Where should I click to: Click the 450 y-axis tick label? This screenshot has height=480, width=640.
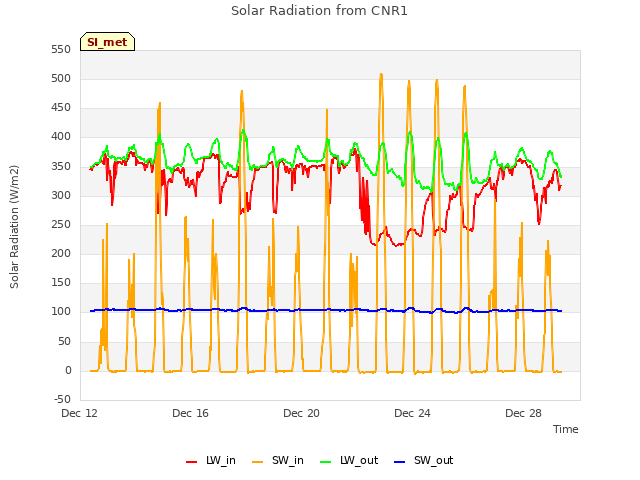(x=61, y=108)
